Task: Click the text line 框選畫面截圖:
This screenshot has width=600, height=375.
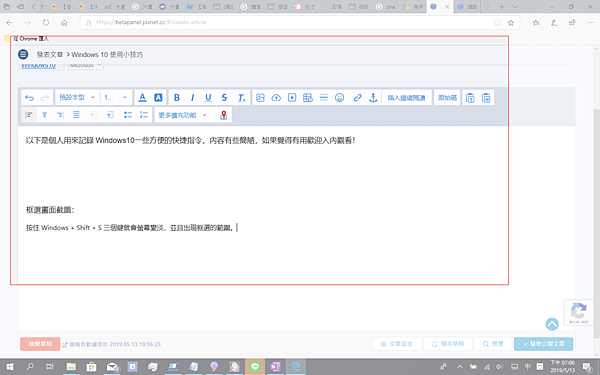Action: coord(50,210)
